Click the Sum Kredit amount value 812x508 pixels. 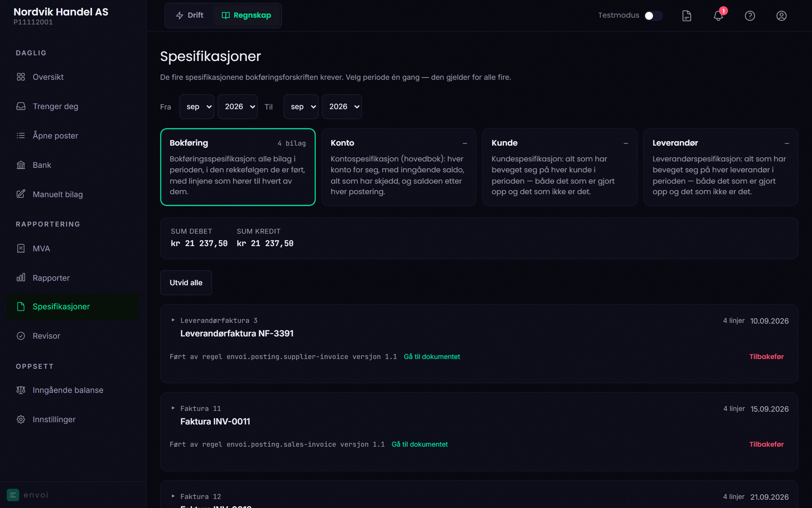(x=265, y=243)
